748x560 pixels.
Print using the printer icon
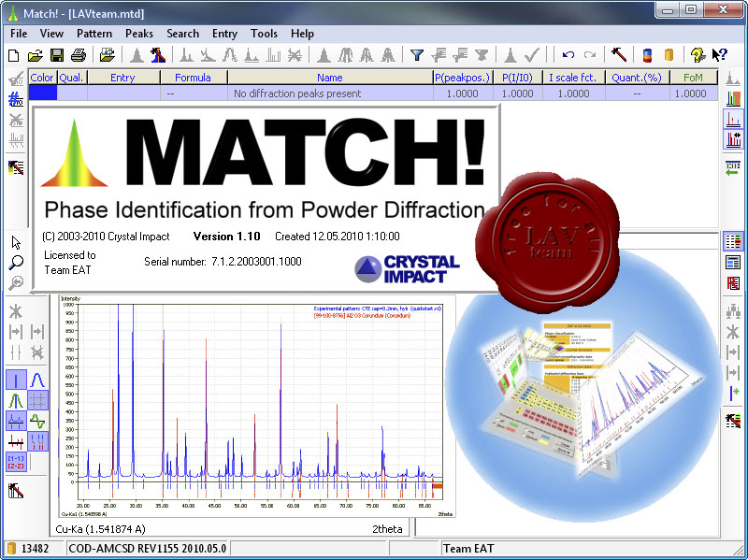[x=79, y=55]
